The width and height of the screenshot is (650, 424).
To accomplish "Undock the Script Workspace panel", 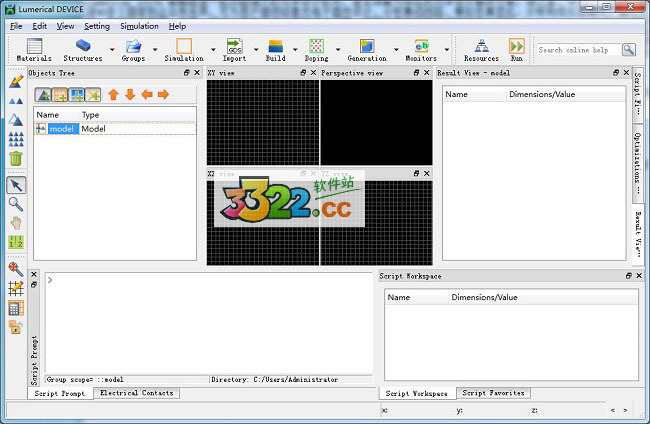I will click(x=628, y=276).
